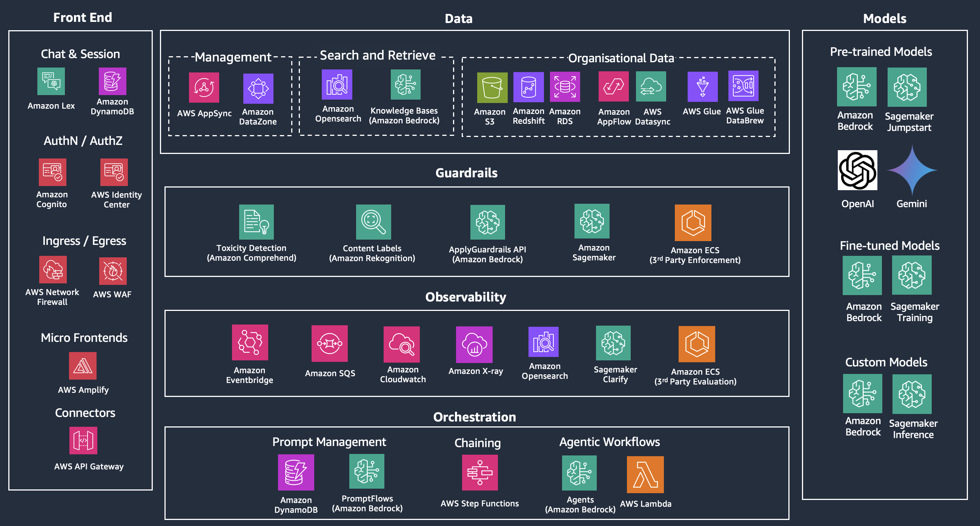
Task: Click the Orchestration section heading
Action: 475,417
